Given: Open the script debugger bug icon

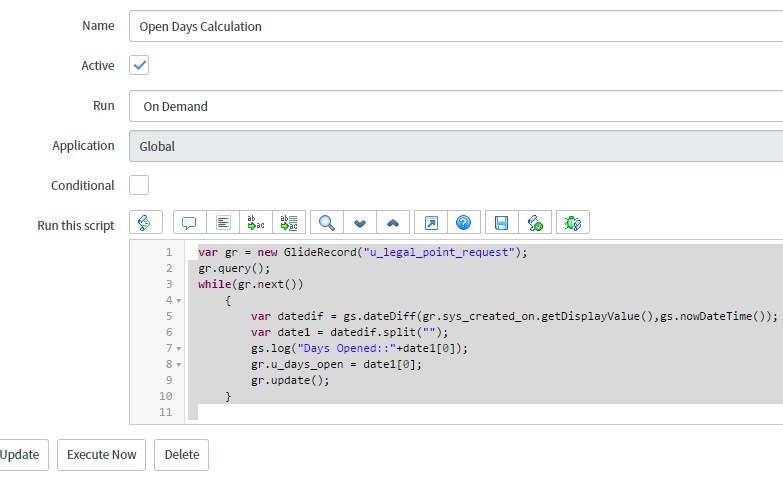Looking at the screenshot, I should click(573, 222).
